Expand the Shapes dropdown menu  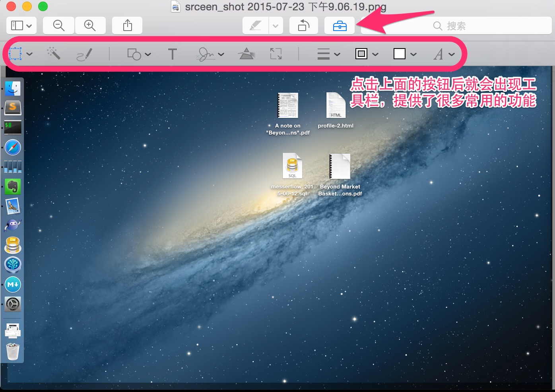coord(139,54)
